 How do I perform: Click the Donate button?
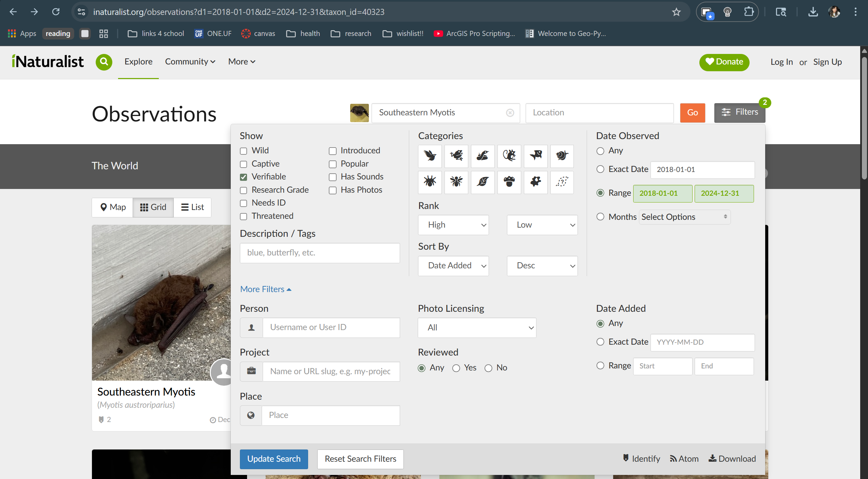point(724,62)
